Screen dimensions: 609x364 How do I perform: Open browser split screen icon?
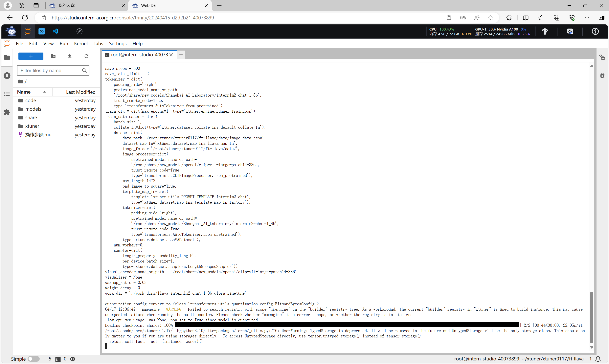coord(526,18)
